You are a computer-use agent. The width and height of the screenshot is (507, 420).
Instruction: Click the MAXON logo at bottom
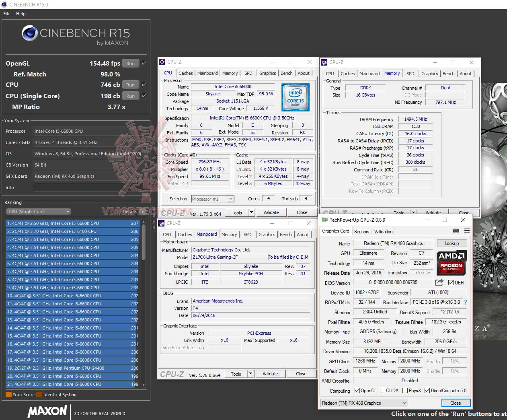(x=47, y=411)
